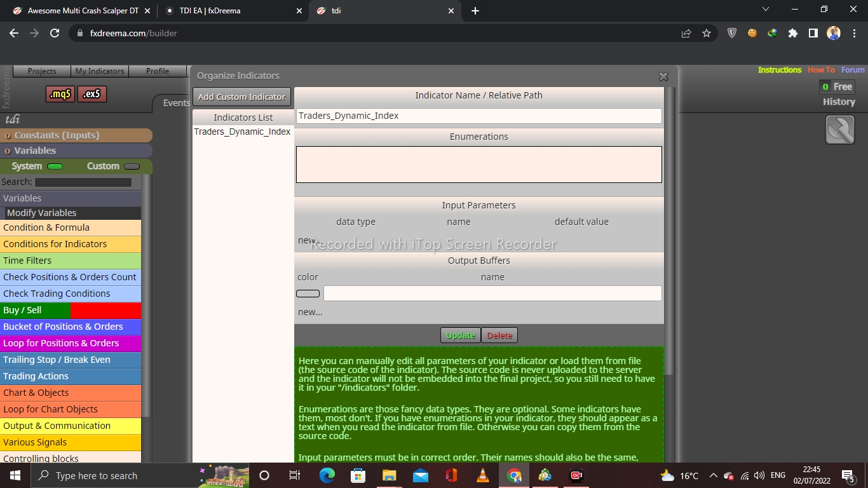Close the Organize Indicators dialog

click(x=663, y=76)
